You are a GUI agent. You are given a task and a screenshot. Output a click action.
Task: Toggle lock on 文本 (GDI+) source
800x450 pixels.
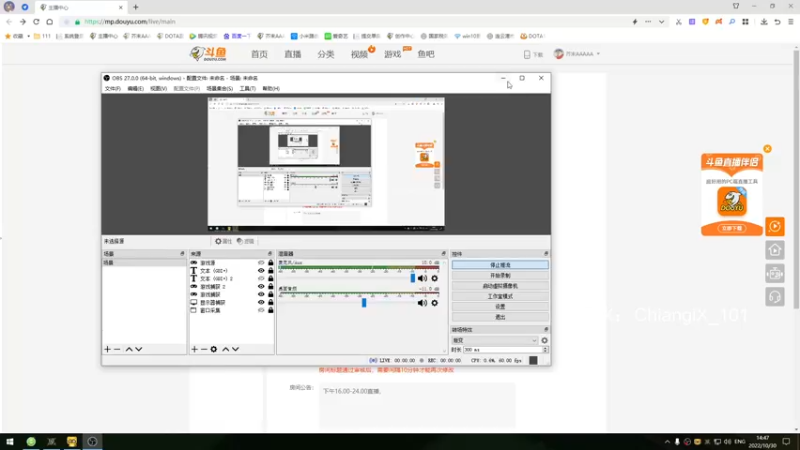(271, 271)
